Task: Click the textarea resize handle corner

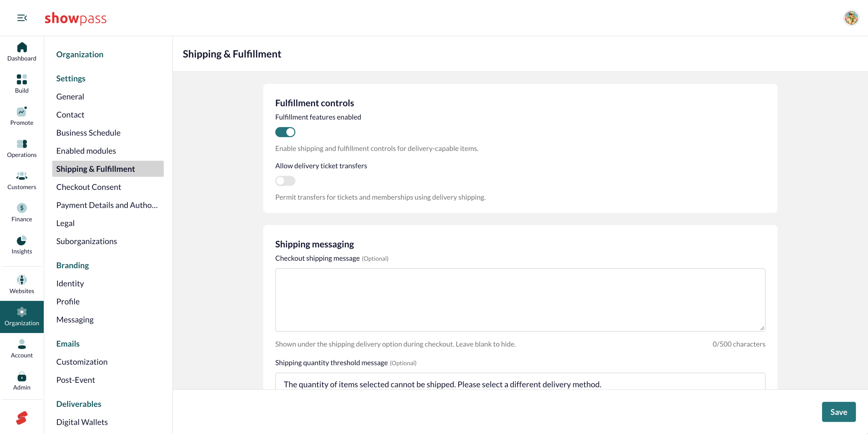Action: tap(762, 328)
